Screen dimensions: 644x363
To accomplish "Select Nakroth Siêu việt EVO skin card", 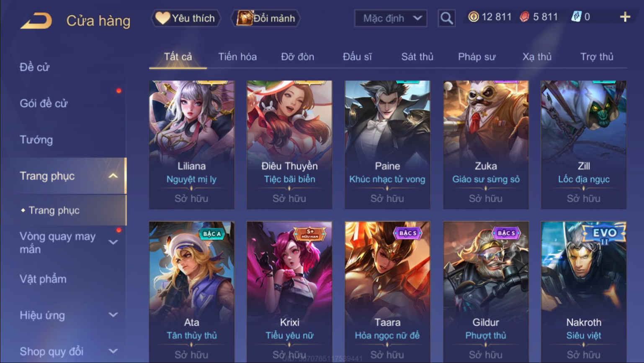I will (x=584, y=291).
